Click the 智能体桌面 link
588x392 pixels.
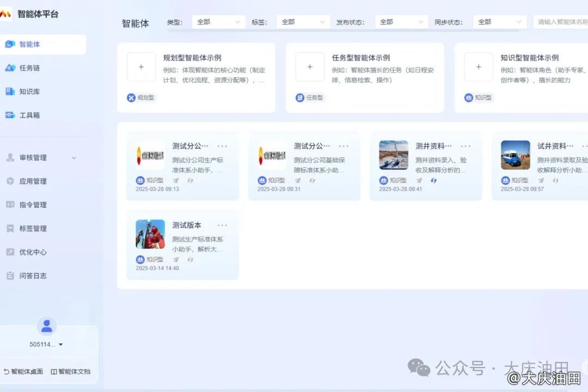pos(23,372)
